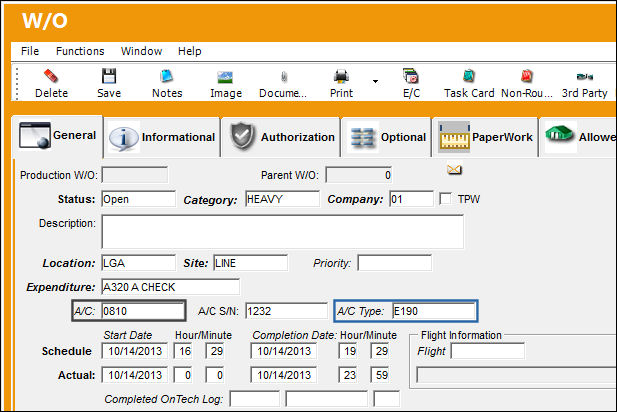Open the Non-Routine toolbar icon
This screenshot has height=412, width=617.
pos(526,76)
